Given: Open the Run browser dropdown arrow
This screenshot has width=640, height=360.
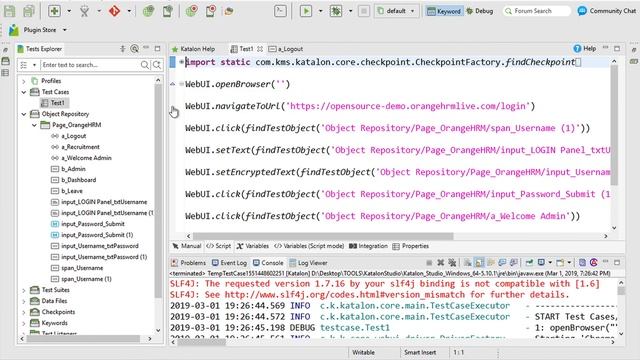Looking at the screenshot, I should point(320,11).
